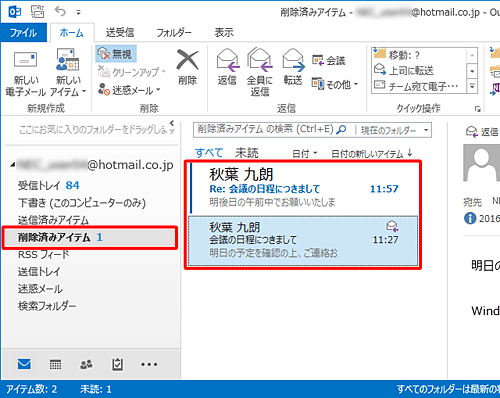The width and height of the screenshot is (500, 398).
Task: Click the 会議 meeting reply button
Action: point(329,61)
